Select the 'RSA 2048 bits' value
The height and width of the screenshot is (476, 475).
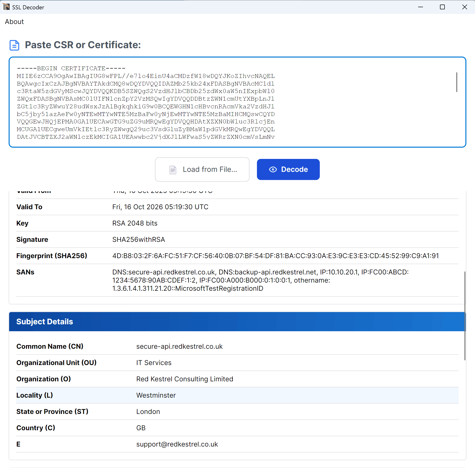135,223
